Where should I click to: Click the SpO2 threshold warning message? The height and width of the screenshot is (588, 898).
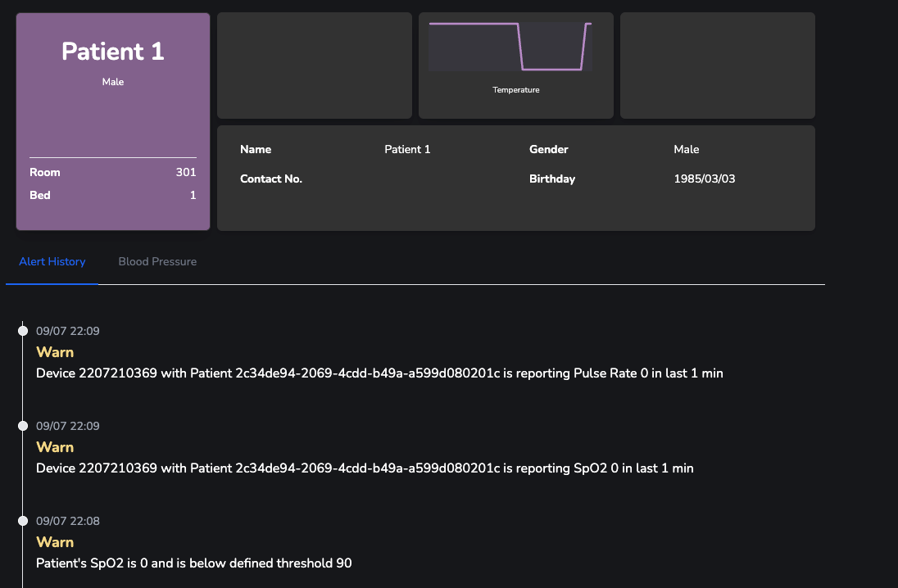193,563
